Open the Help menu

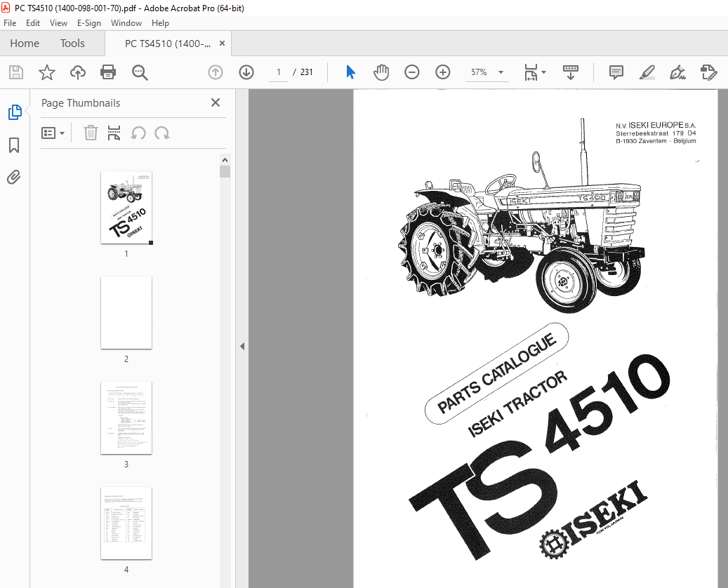[160, 23]
